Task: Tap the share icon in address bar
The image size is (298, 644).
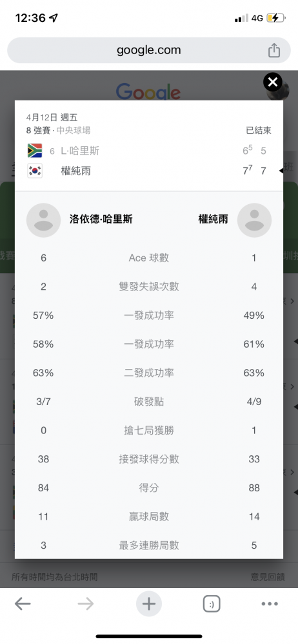Action: (273, 50)
